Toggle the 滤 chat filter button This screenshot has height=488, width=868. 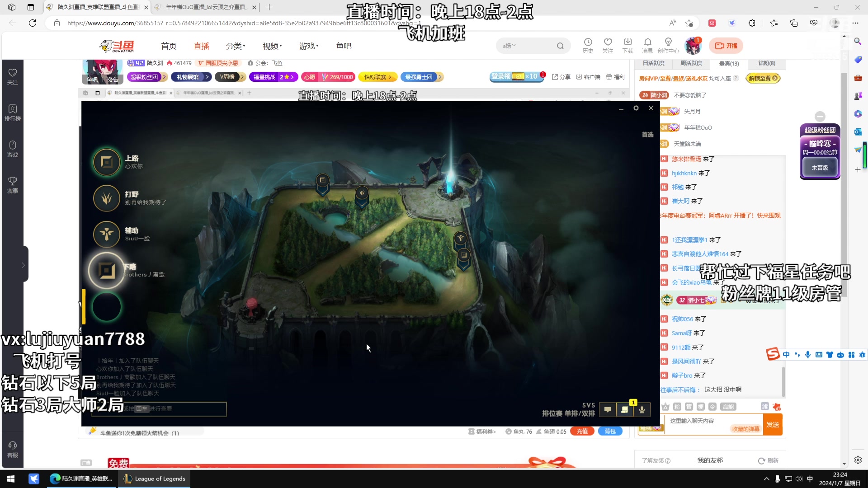(764, 407)
